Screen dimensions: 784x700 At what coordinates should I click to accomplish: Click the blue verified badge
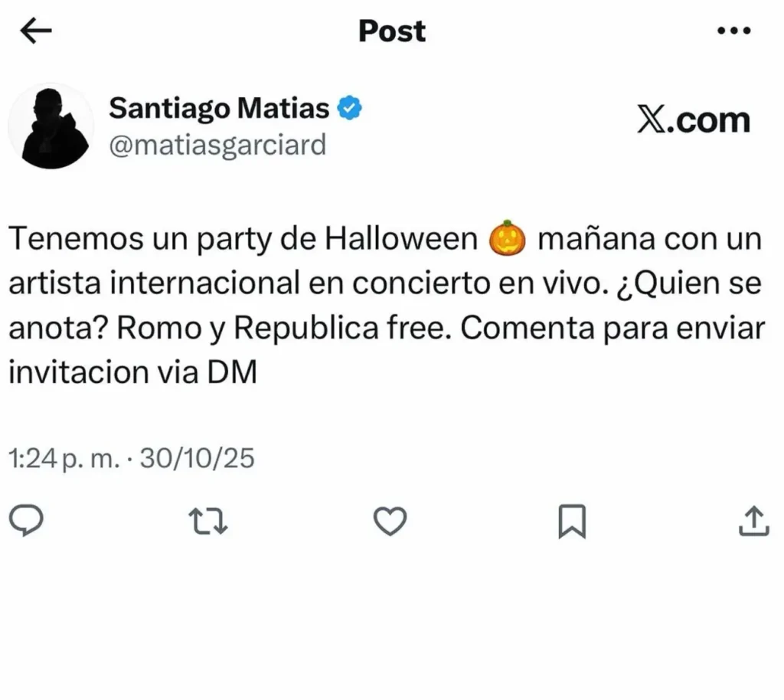click(350, 109)
